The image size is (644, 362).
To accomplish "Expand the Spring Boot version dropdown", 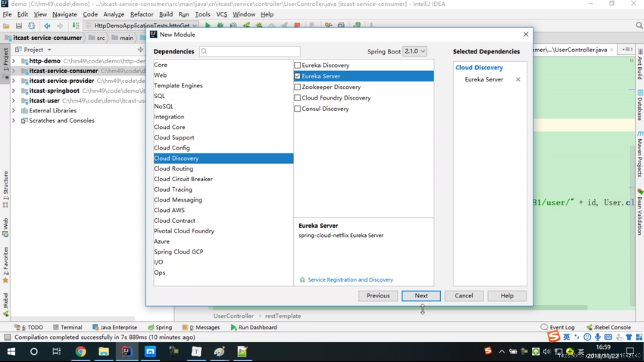I will pos(422,51).
